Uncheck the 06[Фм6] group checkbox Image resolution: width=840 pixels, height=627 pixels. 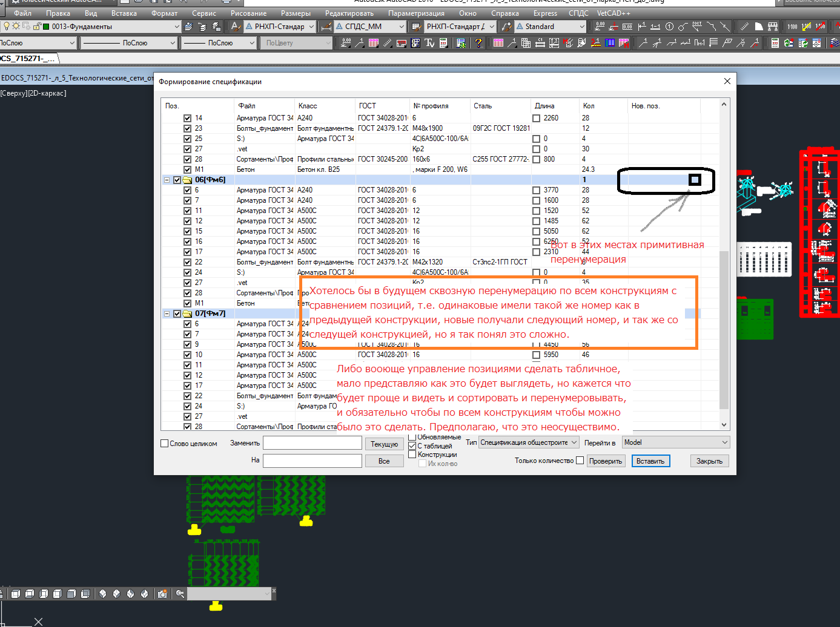tap(177, 180)
